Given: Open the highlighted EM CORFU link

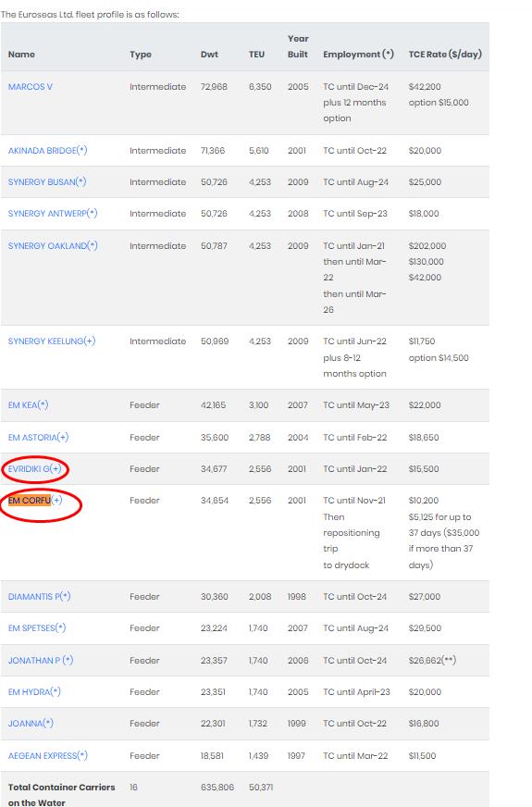Looking at the screenshot, I should click(34, 501).
